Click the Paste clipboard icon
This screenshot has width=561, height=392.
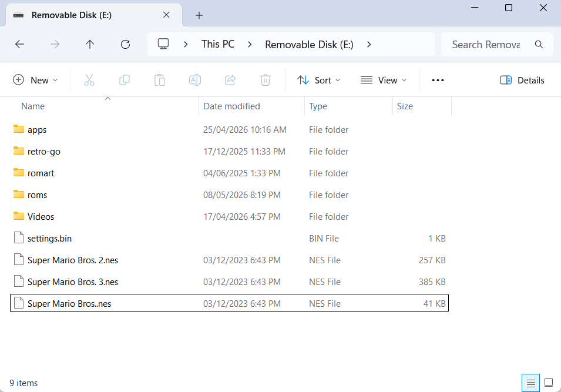pos(160,80)
